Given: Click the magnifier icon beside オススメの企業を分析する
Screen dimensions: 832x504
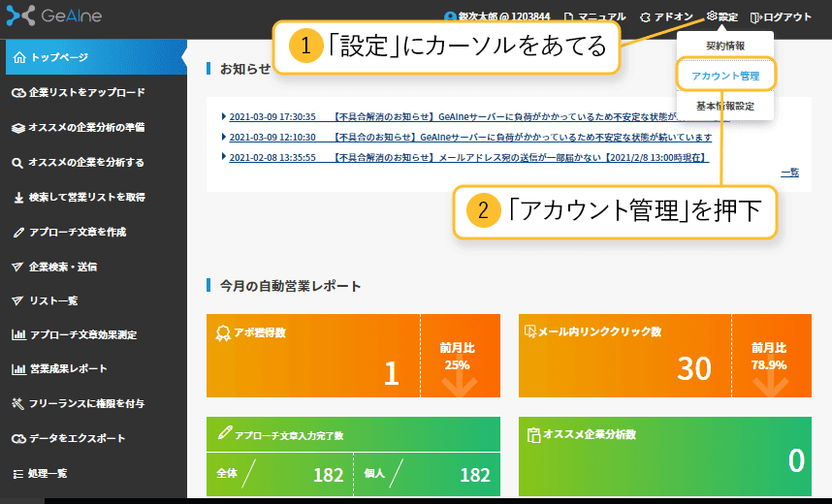Looking at the screenshot, I should pos(17,163).
